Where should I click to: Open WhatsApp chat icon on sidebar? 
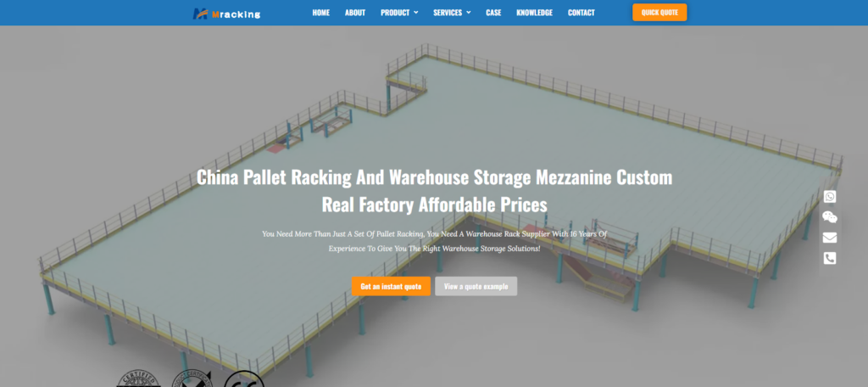[829, 196]
